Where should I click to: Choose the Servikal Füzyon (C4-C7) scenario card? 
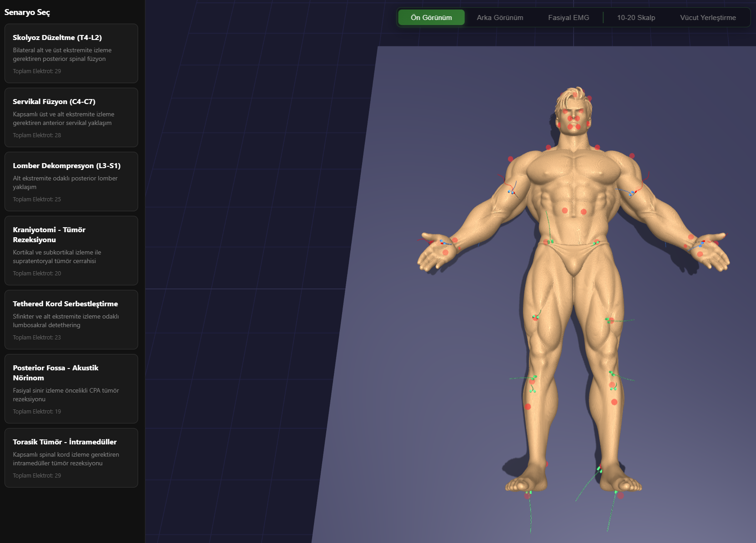point(71,117)
